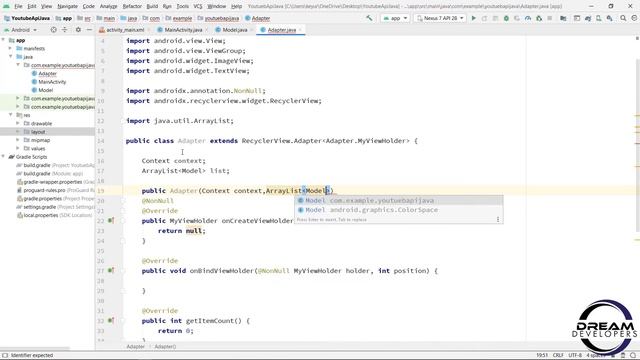
Task: Close the Adapter.java tab
Action: coord(300,30)
